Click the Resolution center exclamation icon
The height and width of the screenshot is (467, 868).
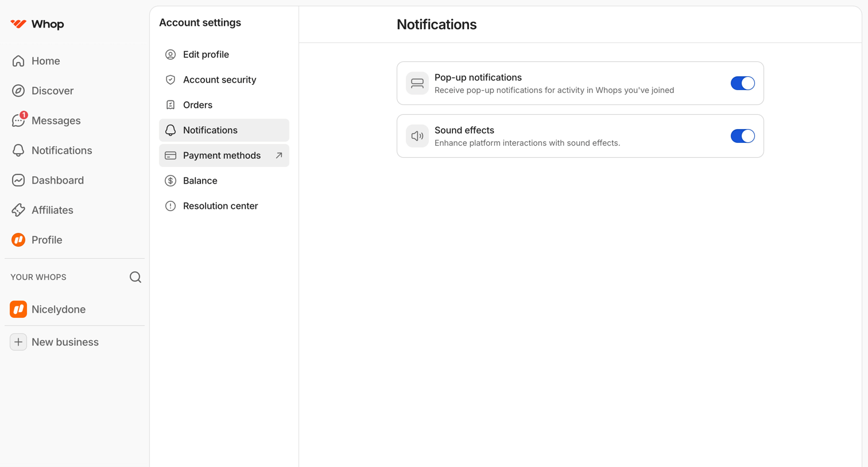point(170,206)
